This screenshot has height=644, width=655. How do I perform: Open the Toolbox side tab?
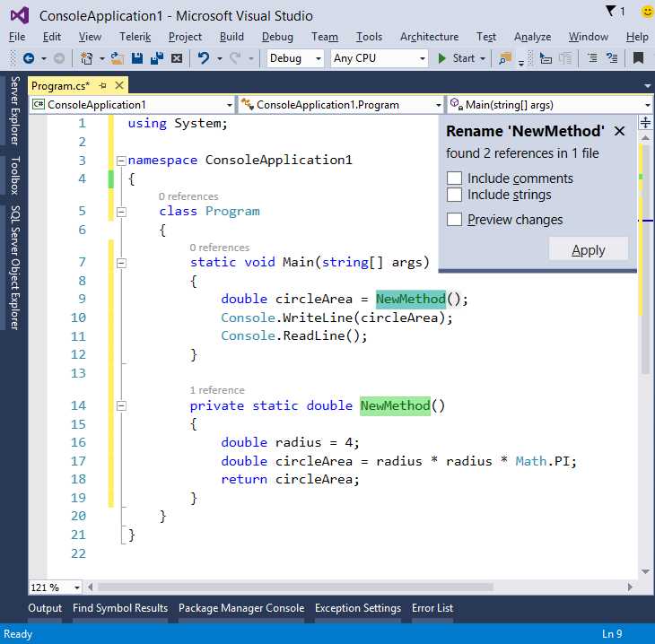14,176
